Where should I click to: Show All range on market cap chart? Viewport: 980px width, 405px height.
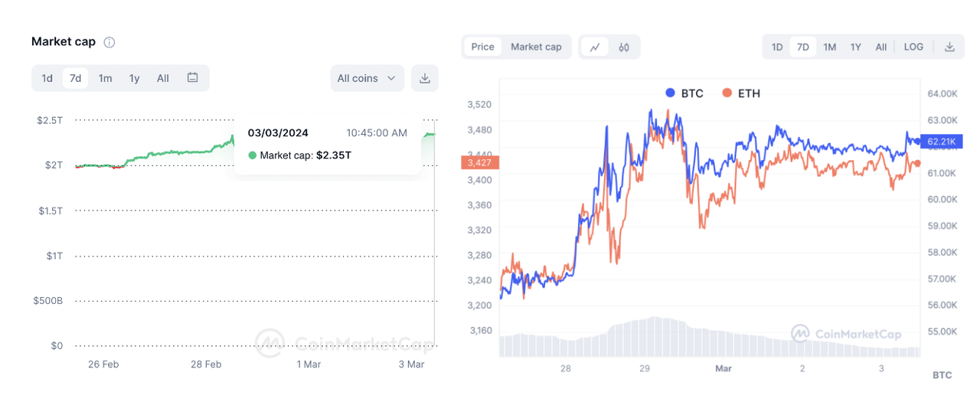point(163,78)
